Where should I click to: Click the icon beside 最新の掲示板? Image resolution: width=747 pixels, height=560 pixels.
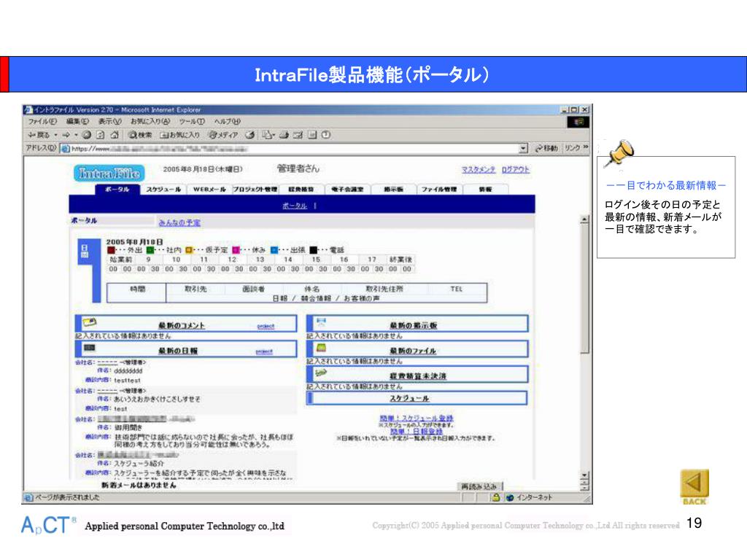click(x=321, y=322)
